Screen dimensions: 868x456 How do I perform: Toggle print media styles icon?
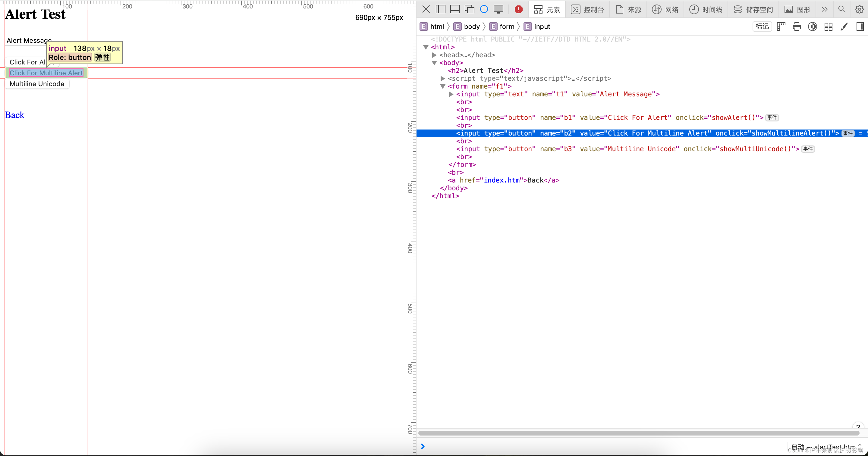click(x=797, y=26)
